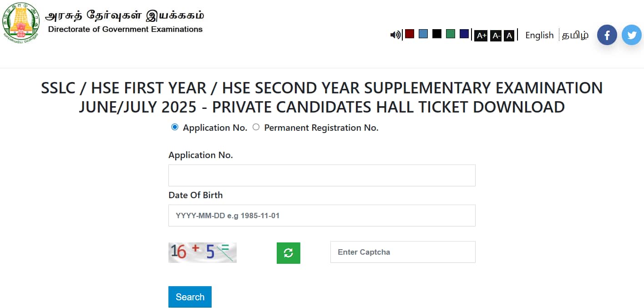Choose the light blue color theme swatch
Viewport: 644px width, 308px height.
click(x=423, y=34)
